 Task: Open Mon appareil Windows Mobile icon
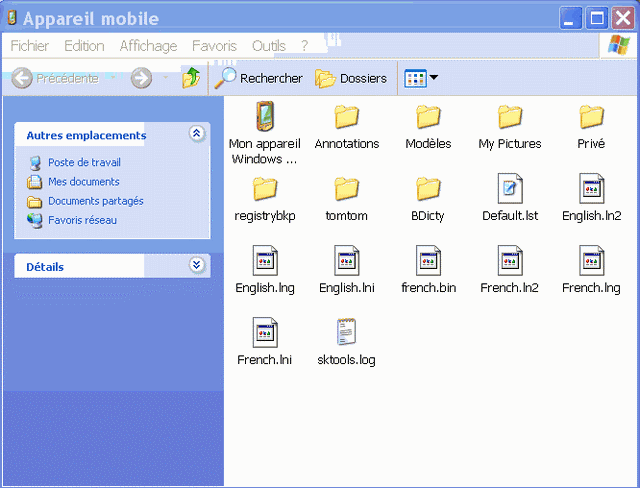pos(264,117)
